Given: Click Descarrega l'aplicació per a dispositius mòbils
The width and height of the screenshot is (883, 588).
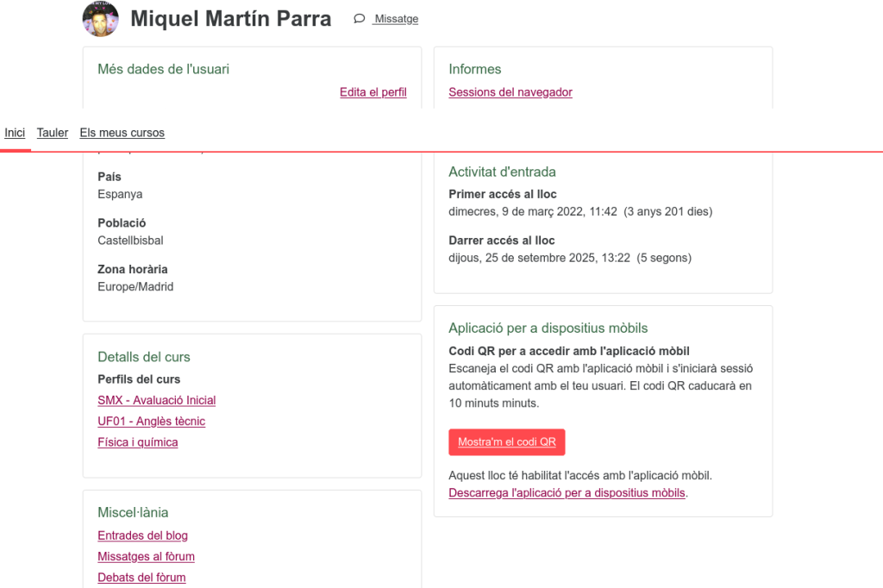Looking at the screenshot, I should point(567,493).
